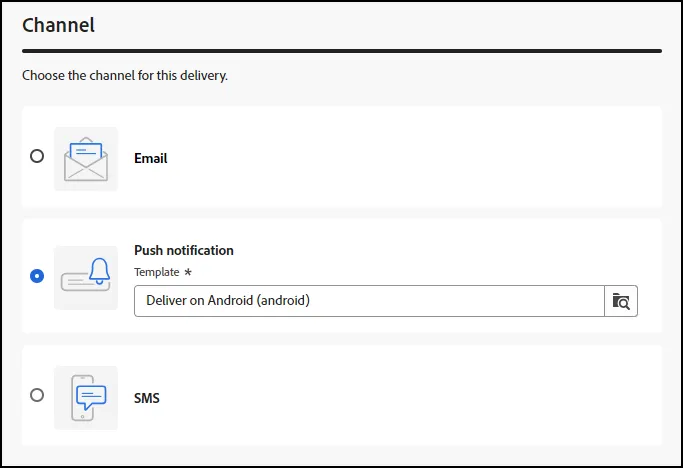Click the 'Choose the channel for this delivery' text
683x468 pixels.
tap(125, 75)
